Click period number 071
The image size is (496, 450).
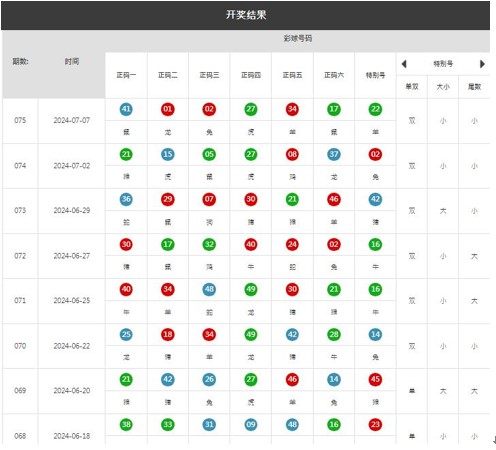point(20,300)
